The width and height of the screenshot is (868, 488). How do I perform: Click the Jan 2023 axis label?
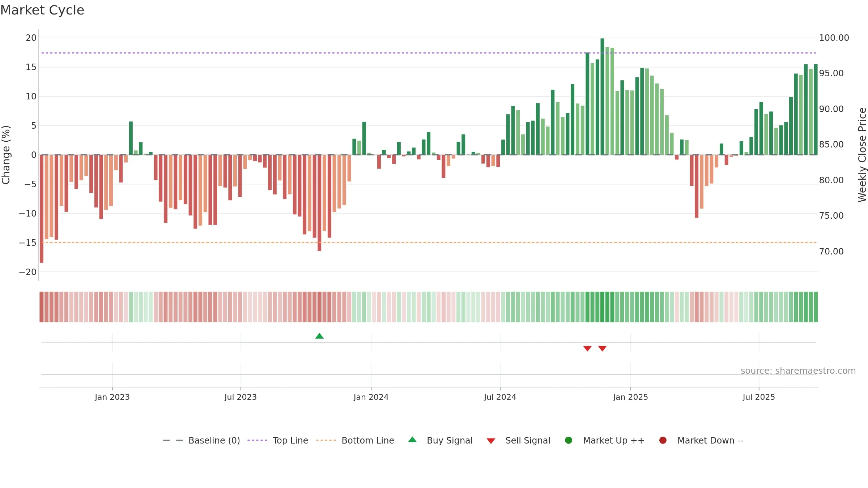point(112,397)
